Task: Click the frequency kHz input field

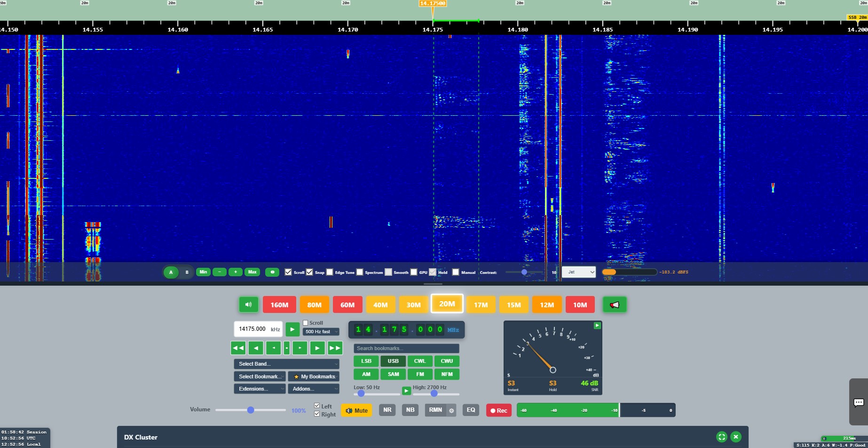Action: tap(258, 329)
